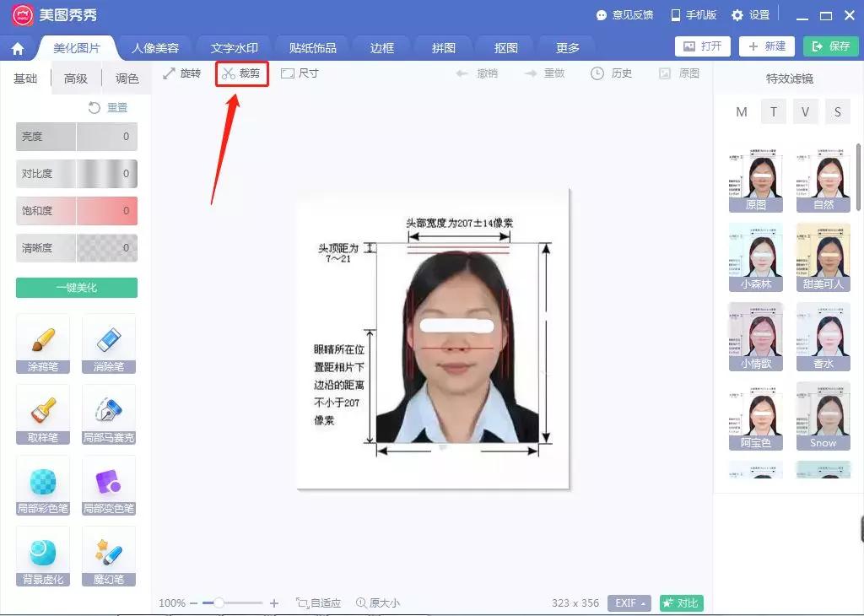Select filter category V
Viewport: 864px width, 616px height.
pos(806,112)
